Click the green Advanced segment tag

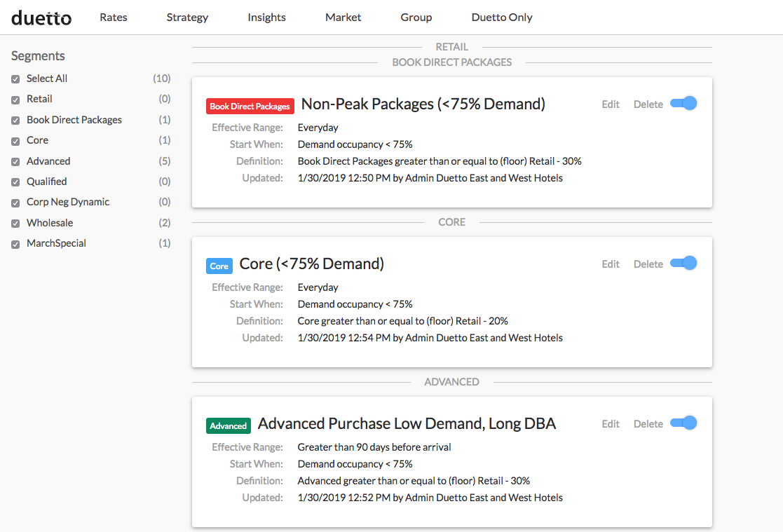tap(229, 426)
